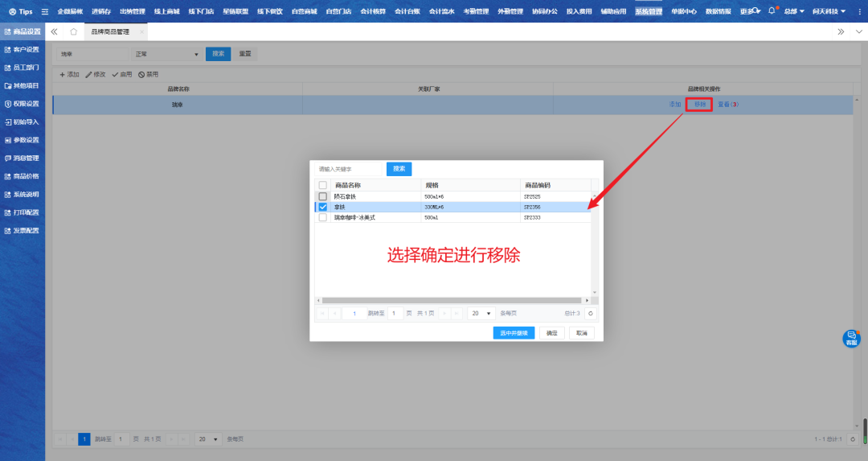Click the 选中并继续 button
868x461 pixels.
coord(514,332)
